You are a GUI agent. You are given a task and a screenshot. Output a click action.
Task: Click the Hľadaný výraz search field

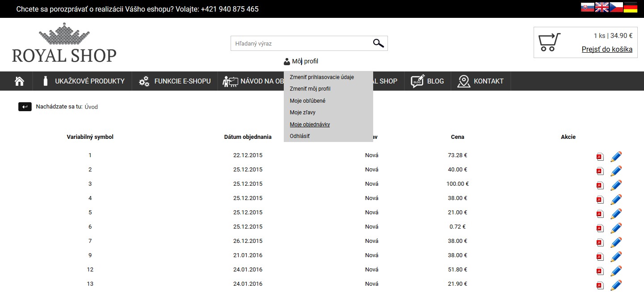[x=300, y=43]
